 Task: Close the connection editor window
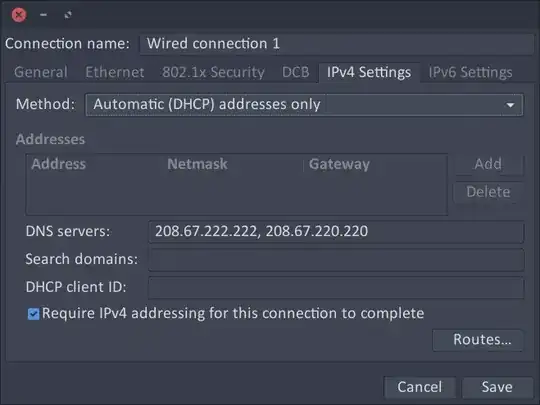19,15
